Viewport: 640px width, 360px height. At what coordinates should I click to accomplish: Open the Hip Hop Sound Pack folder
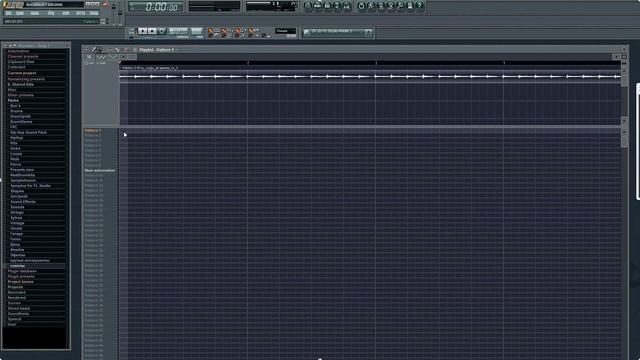tap(28, 132)
